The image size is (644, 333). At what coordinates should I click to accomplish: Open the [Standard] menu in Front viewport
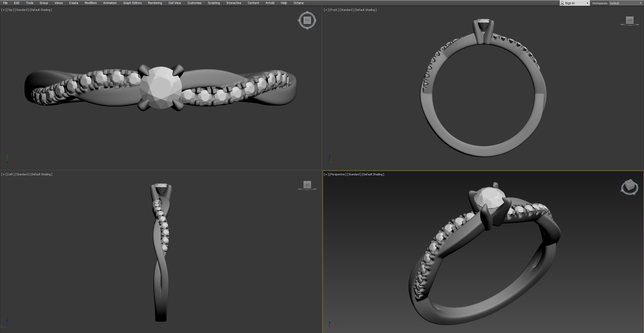[346, 10]
